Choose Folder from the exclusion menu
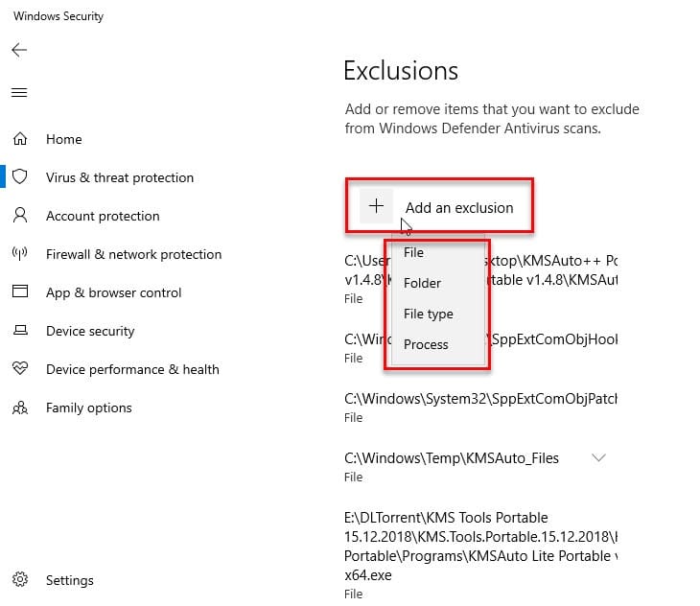Image resolution: width=700 pixels, height=606 pixels. point(422,283)
